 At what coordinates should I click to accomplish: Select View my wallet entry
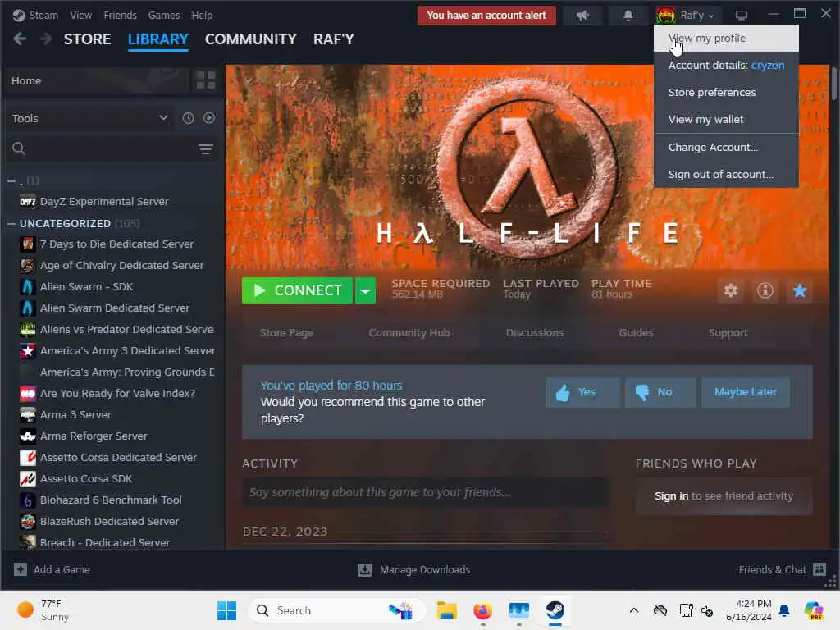(726, 120)
